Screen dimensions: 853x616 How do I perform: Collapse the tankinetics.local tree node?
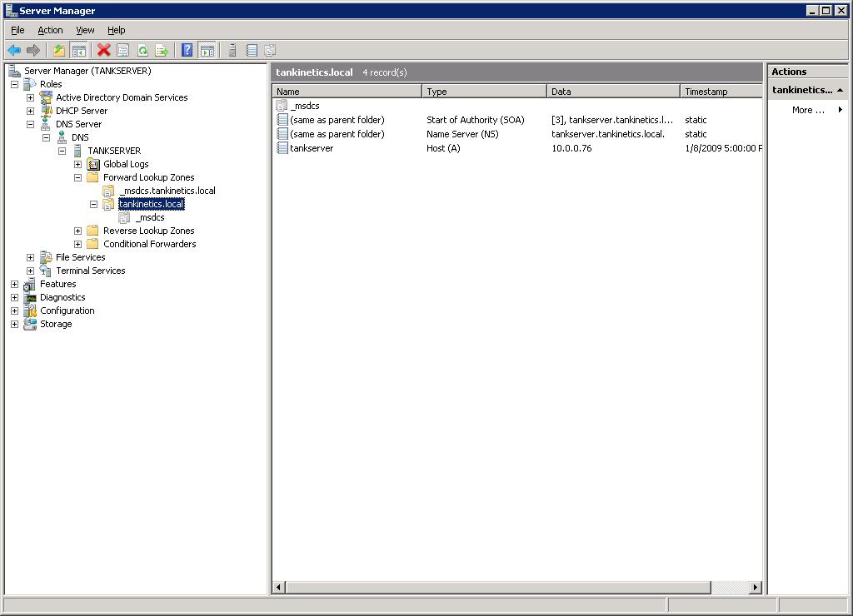pos(93,205)
